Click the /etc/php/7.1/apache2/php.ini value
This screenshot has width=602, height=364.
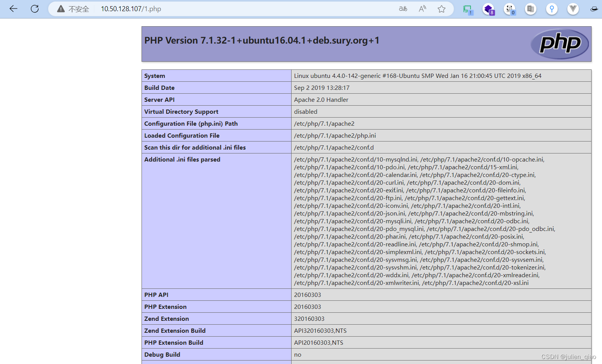[335, 136]
